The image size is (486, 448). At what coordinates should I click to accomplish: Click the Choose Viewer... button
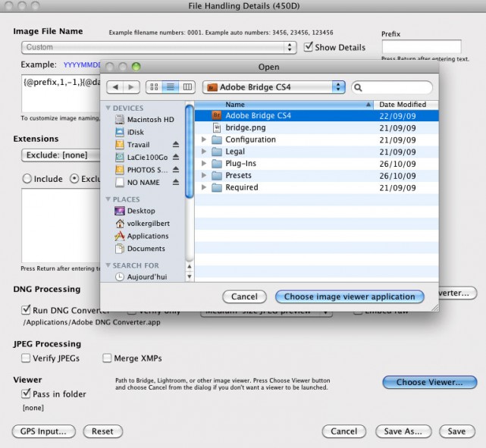(x=430, y=382)
